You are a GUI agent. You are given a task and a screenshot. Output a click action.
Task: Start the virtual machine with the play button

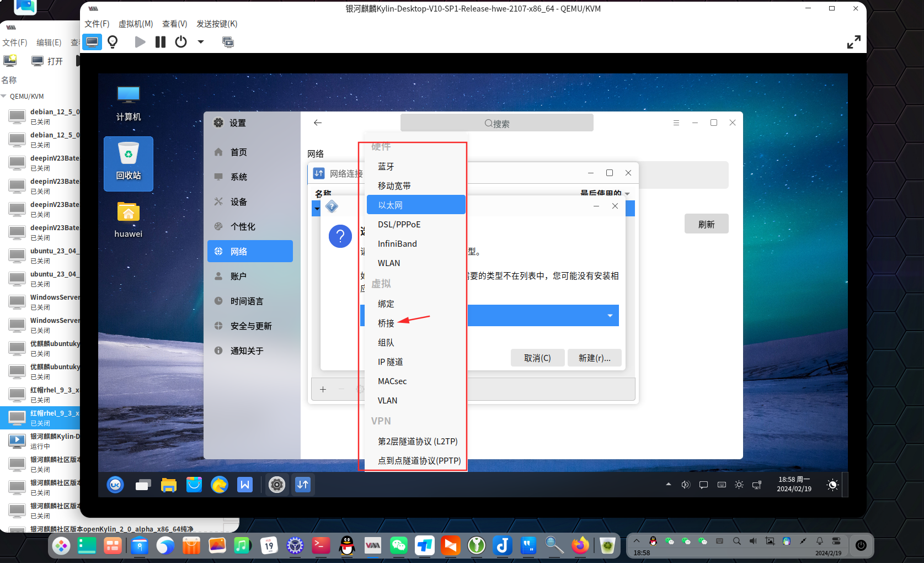(140, 42)
